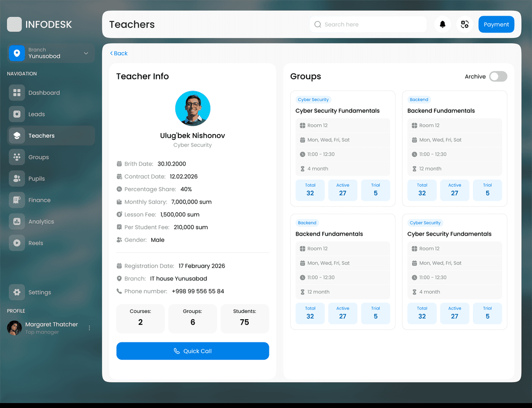
Task: Go Back to teachers list
Action: pos(119,53)
